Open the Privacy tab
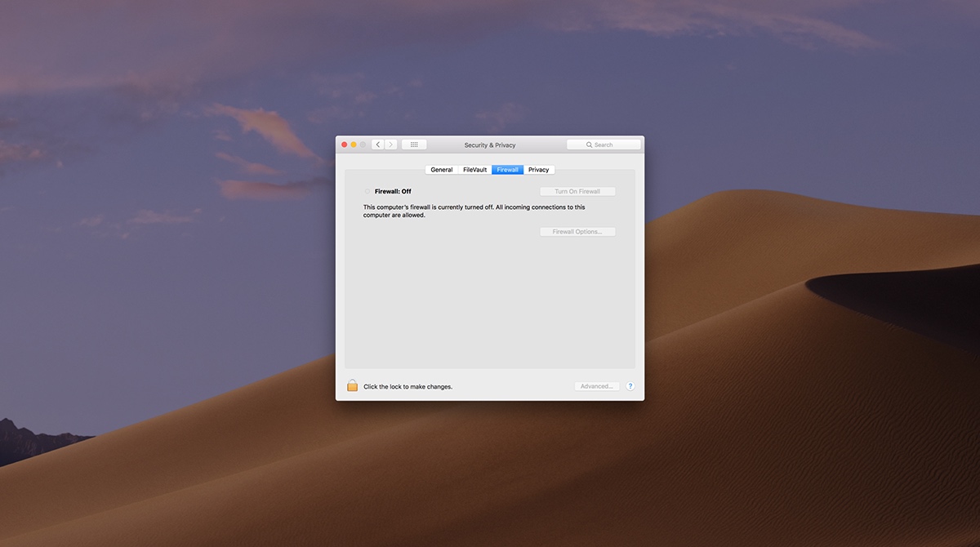Screen dimensions: 980x547 point(539,169)
